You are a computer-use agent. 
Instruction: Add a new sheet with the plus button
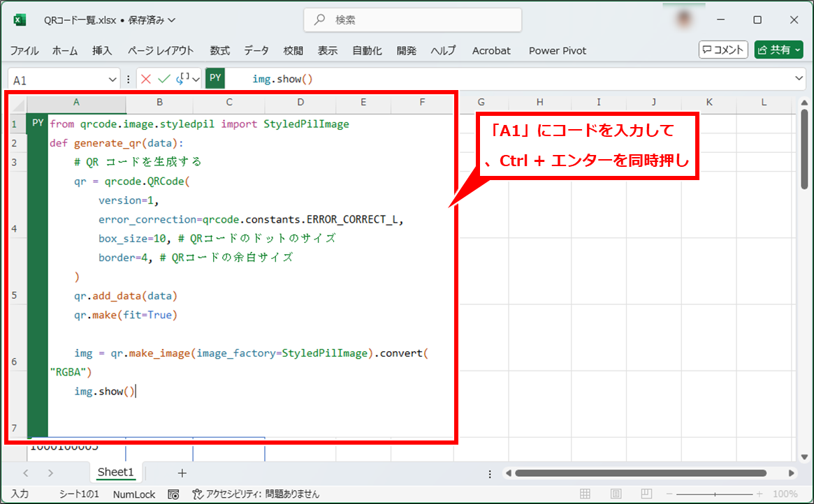(182, 473)
